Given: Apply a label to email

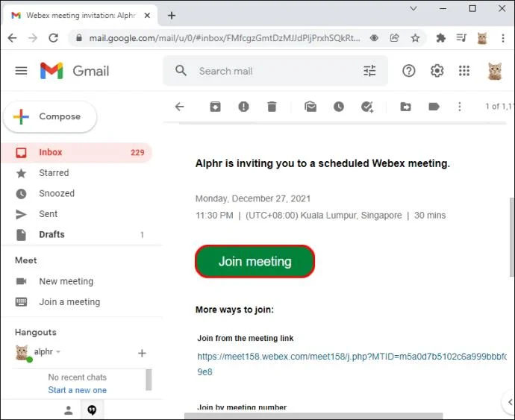Looking at the screenshot, I should click(x=434, y=107).
